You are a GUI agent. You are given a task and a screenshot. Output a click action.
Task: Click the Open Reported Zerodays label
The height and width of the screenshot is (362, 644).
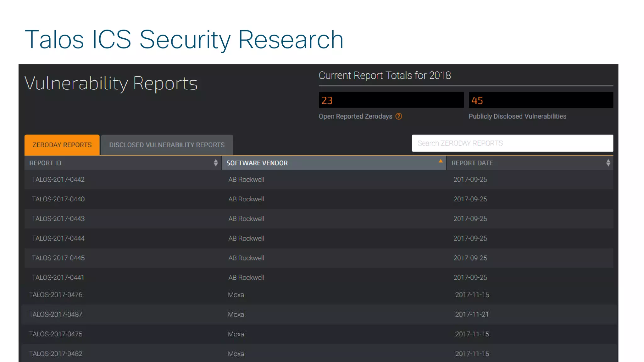[x=356, y=116]
